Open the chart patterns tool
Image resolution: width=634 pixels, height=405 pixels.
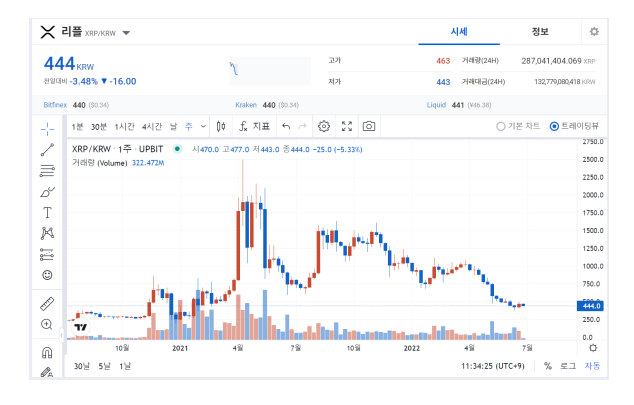point(47,233)
